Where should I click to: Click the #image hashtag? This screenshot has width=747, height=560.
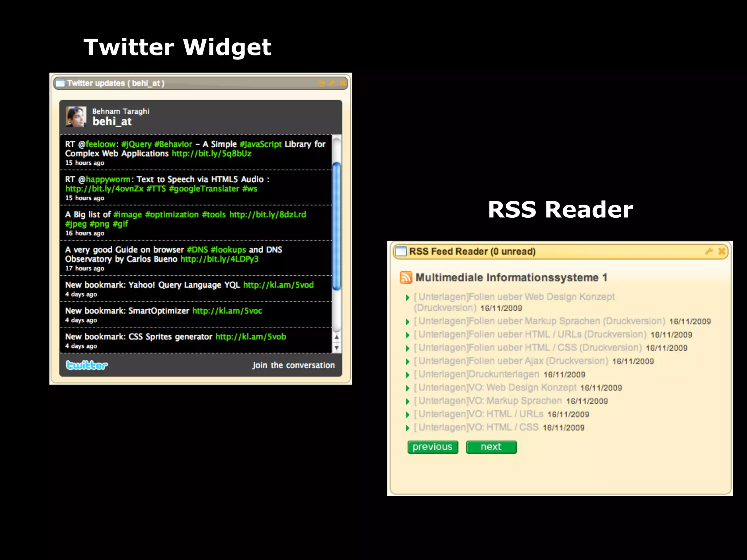[x=128, y=215]
